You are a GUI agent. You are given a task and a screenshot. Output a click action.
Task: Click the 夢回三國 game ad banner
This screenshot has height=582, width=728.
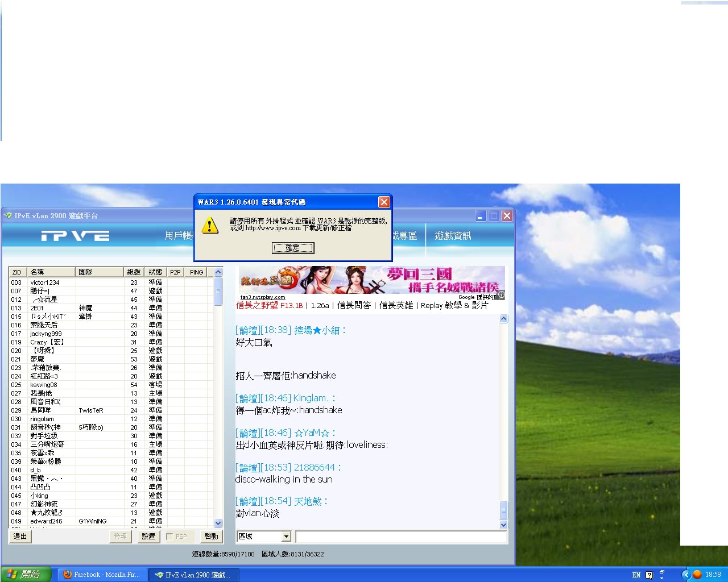[371, 281]
